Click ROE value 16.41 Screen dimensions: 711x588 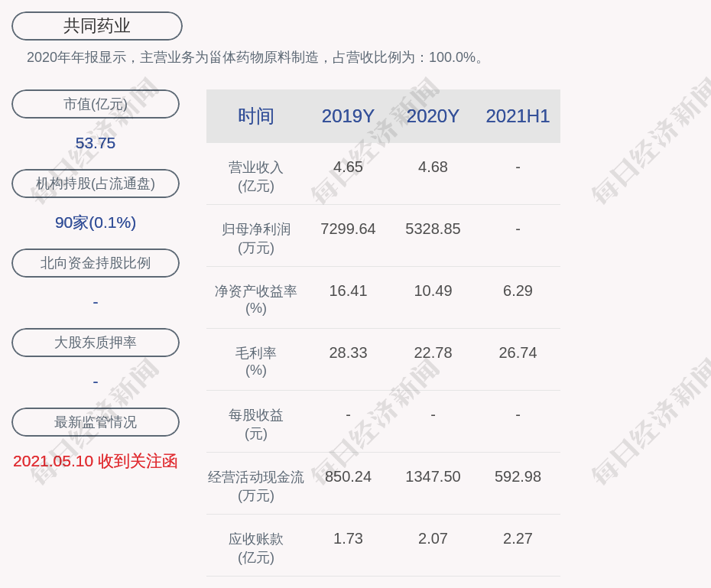[348, 291]
